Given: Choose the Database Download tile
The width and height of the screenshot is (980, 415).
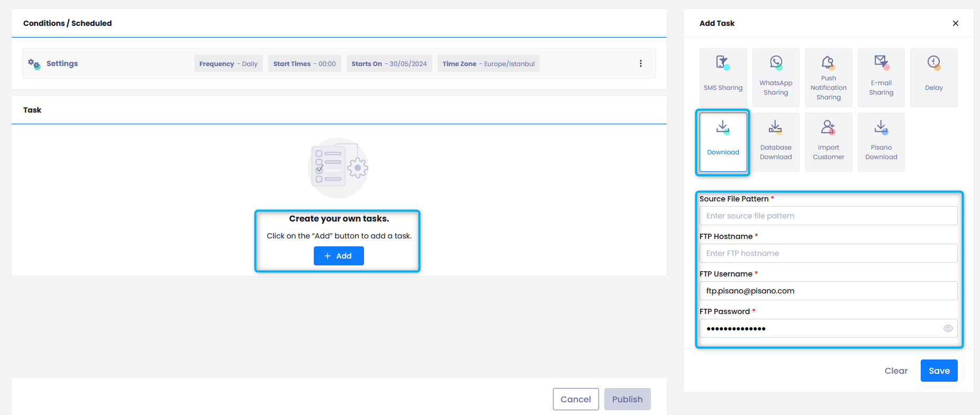Looking at the screenshot, I should click(x=776, y=142).
